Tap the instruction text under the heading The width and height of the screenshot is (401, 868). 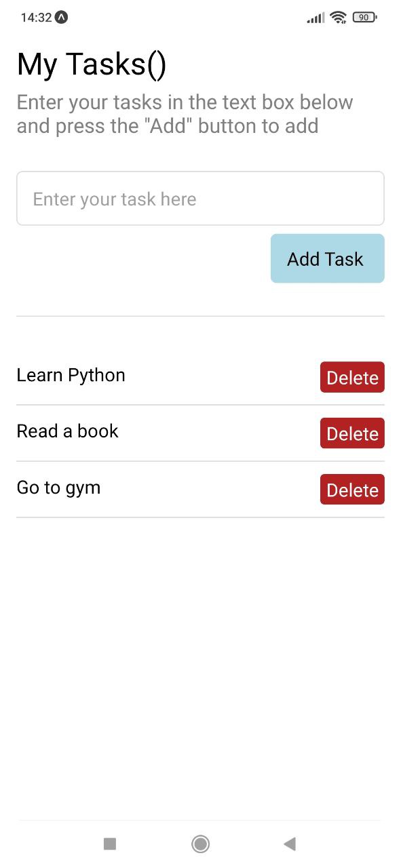coord(185,113)
